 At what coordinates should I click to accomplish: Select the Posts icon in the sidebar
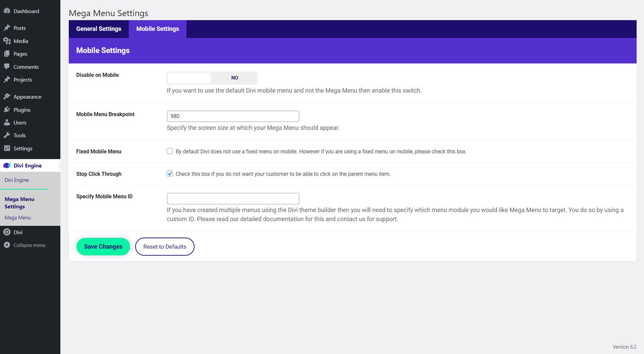(7, 28)
